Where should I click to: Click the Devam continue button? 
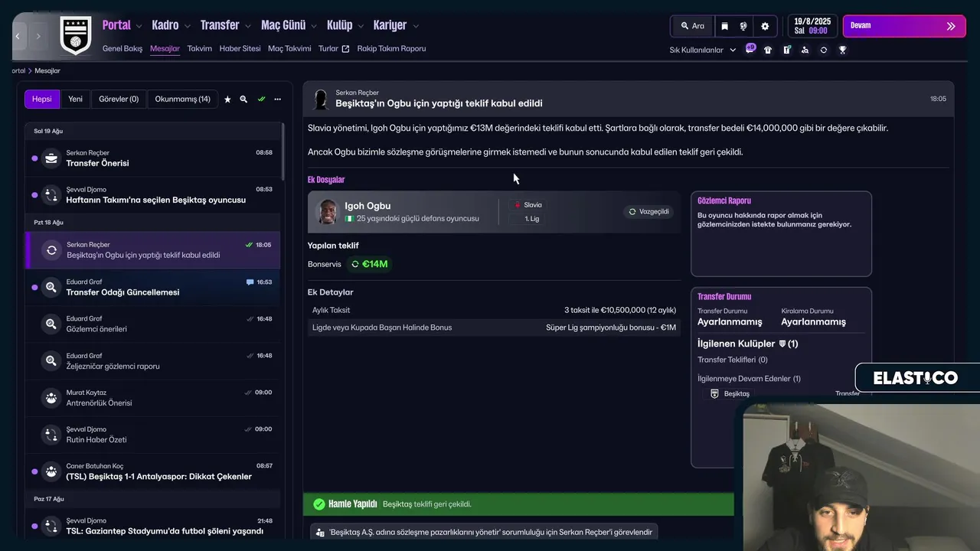pyautogui.click(x=903, y=26)
